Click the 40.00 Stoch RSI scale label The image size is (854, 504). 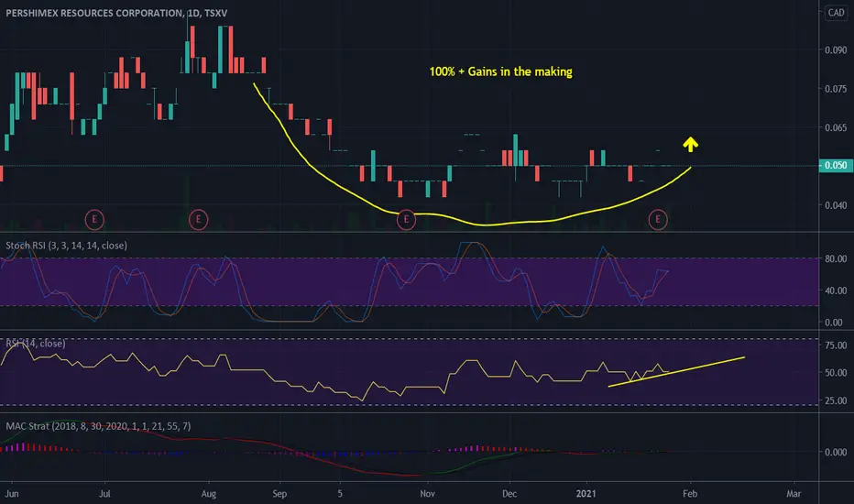coord(836,290)
